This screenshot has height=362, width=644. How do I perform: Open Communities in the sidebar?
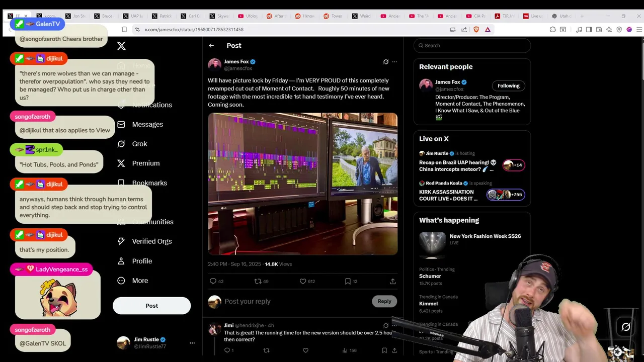pyautogui.click(x=153, y=222)
